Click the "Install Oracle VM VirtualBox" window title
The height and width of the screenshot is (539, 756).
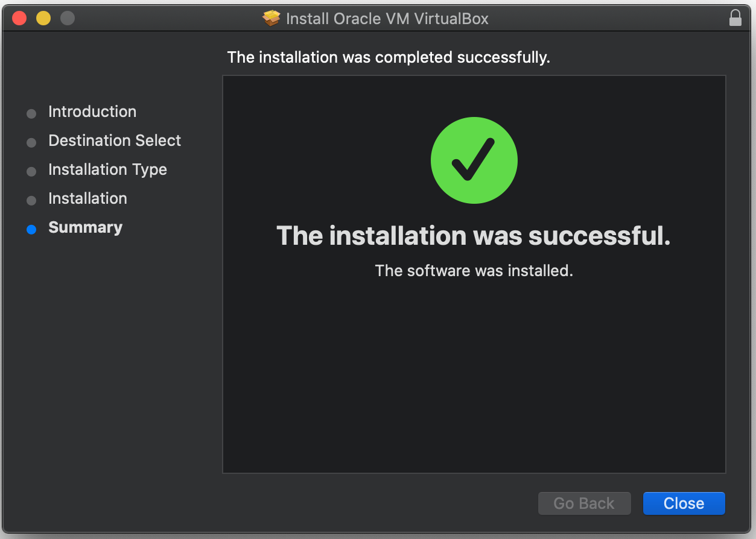[387, 19]
